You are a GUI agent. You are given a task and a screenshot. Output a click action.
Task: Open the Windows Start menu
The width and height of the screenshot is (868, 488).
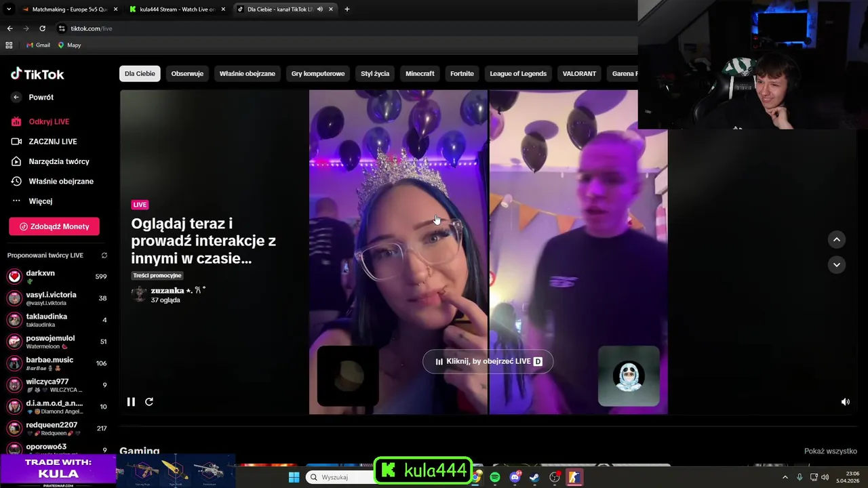coord(294,477)
